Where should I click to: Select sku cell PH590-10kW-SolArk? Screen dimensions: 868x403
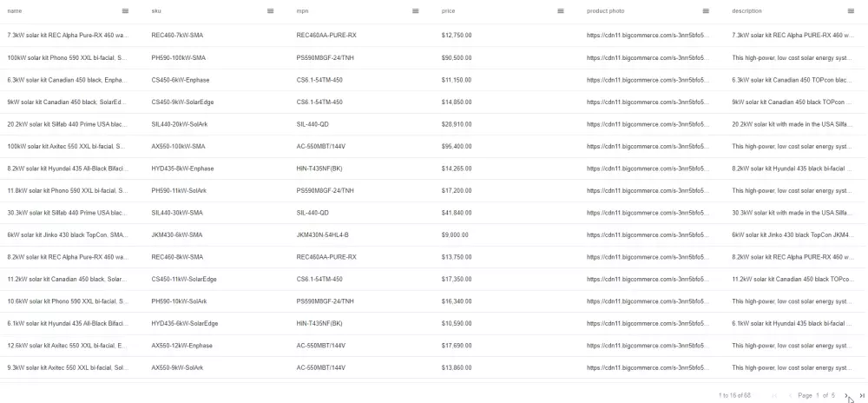[x=180, y=301]
